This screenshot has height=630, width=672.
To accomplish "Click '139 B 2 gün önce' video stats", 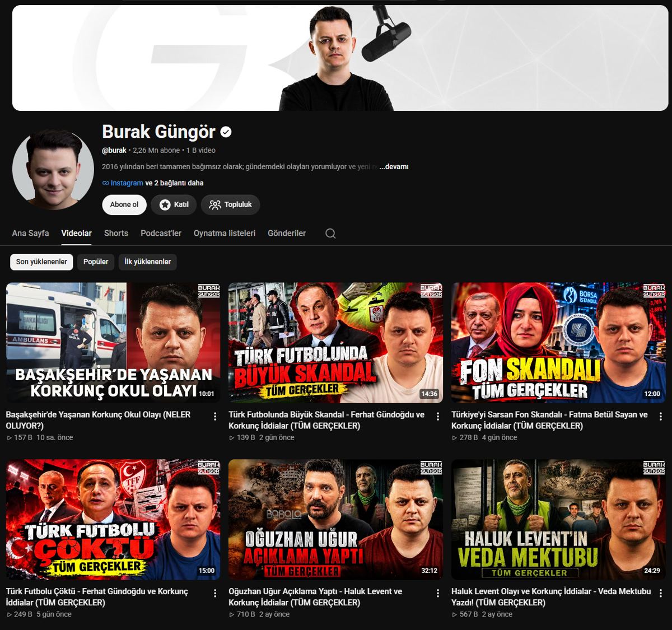I will (x=262, y=437).
